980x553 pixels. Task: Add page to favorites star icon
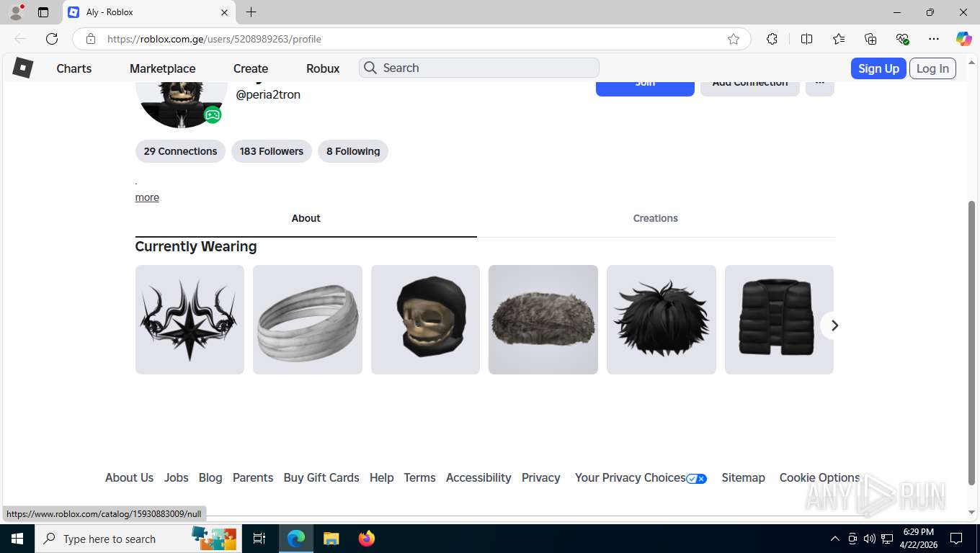click(x=734, y=39)
